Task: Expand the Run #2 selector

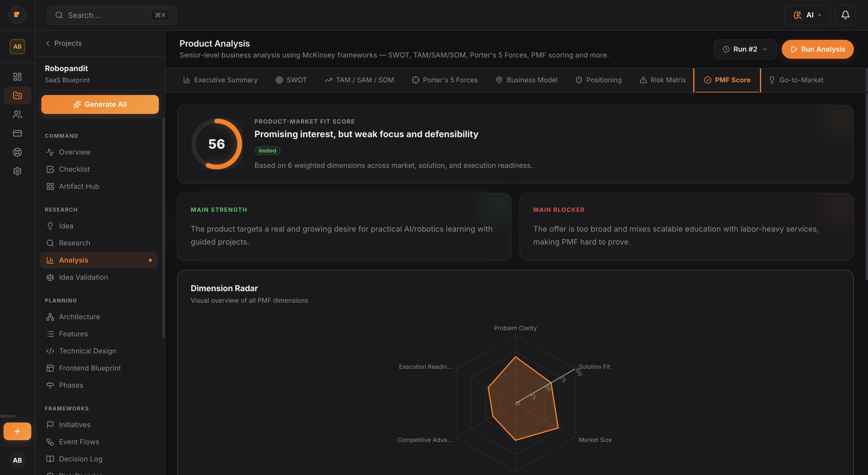Action: click(745, 49)
